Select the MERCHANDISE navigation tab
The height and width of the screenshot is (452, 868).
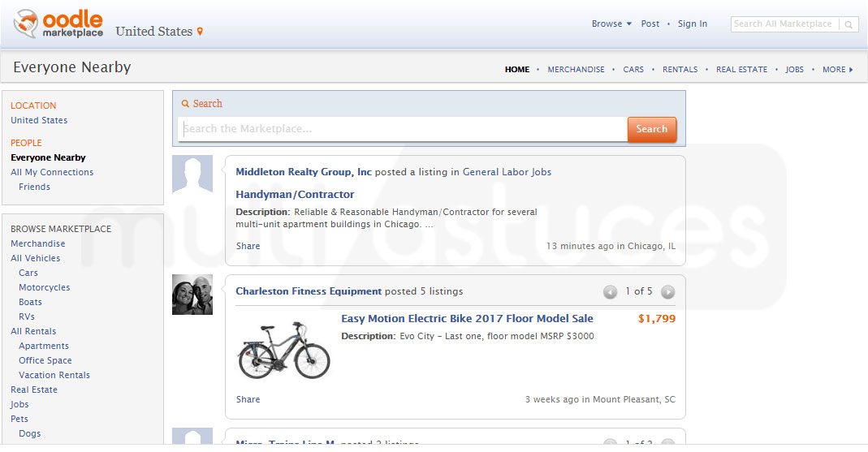pos(576,70)
